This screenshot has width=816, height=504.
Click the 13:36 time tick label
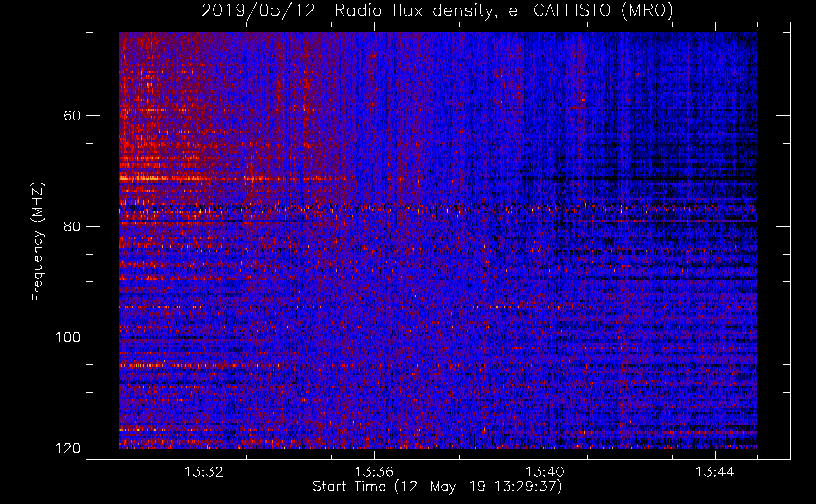click(374, 472)
